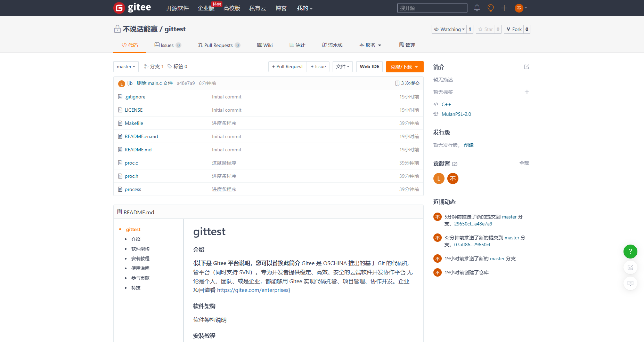Click the orange lightbulb icon in header
This screenshot has width=644, height=342.
pyautogui.click(x=490, y=8)
